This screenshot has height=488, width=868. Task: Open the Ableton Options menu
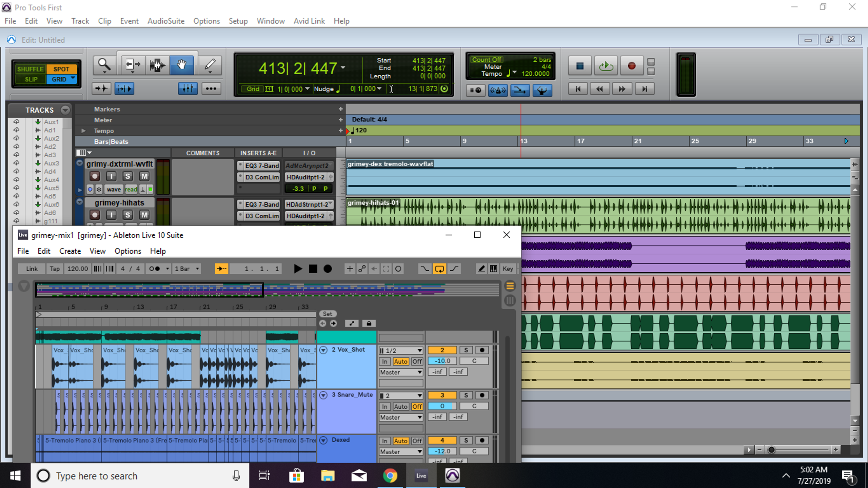(127, 251)
